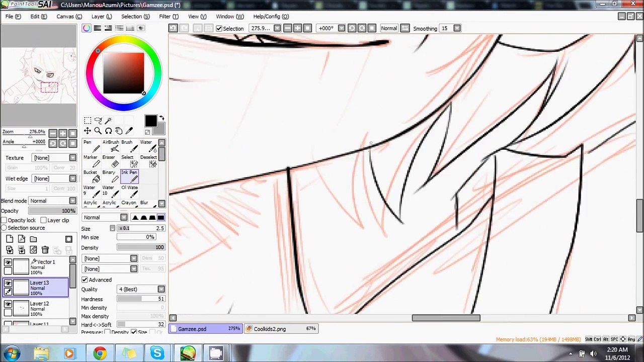
Task: Create a new layer folder
Action: click(33, 239)
